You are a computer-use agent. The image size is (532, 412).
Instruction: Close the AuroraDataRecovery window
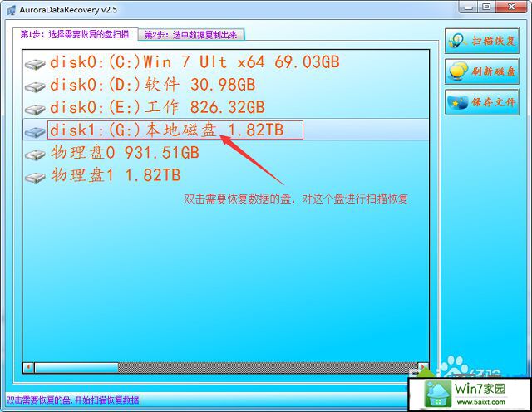tap(512, 7)
